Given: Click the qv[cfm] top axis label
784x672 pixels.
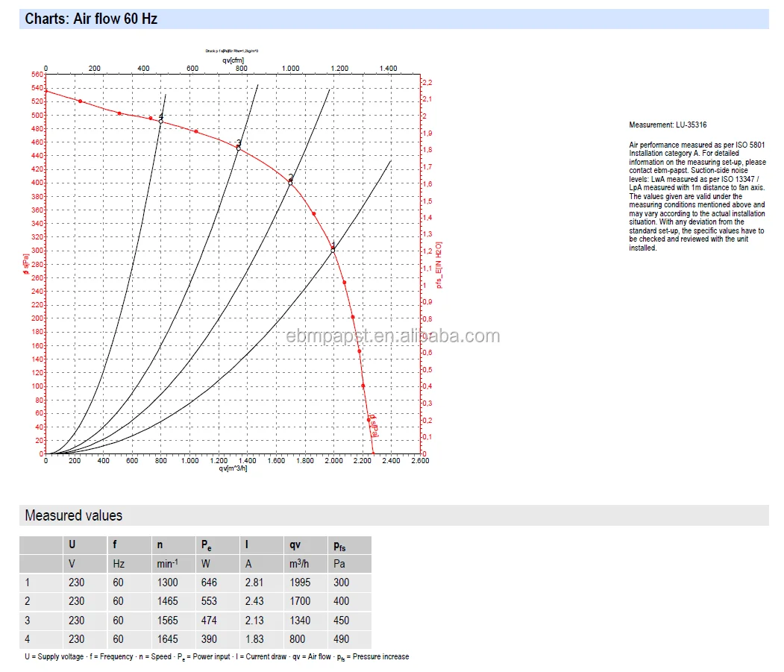Looking at the screenshot, I should pos(233,60).
